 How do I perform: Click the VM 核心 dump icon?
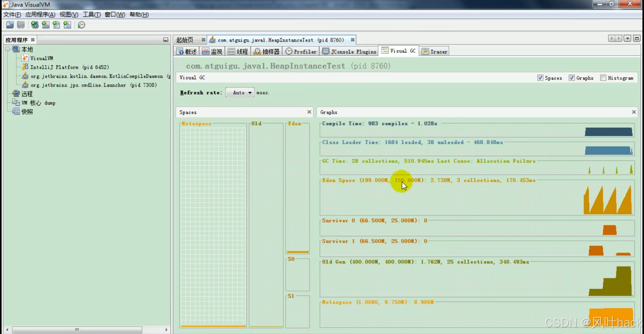click(16, 103)
